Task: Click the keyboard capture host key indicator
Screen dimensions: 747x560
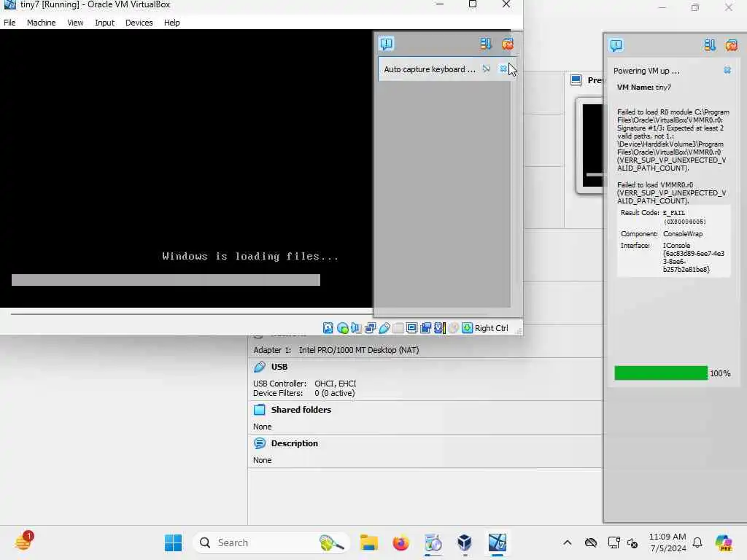Action: pos(468,327)
